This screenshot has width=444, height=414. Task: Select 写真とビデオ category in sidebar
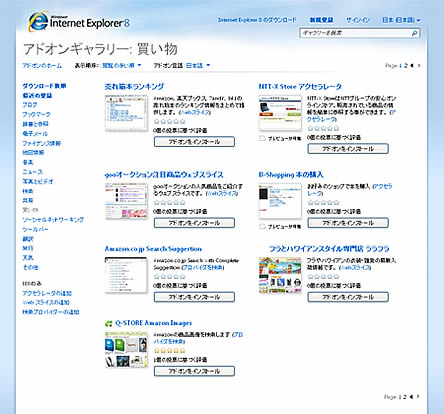coord(38,182)
